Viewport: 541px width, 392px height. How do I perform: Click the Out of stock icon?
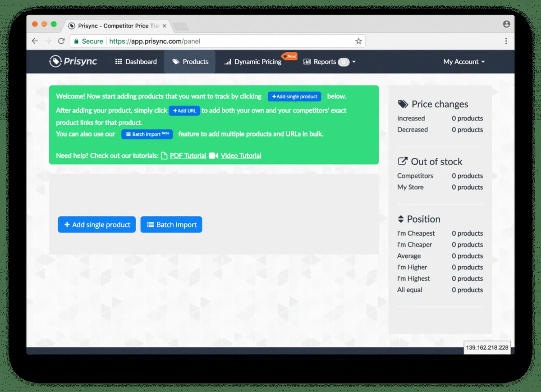coord(402,161)
